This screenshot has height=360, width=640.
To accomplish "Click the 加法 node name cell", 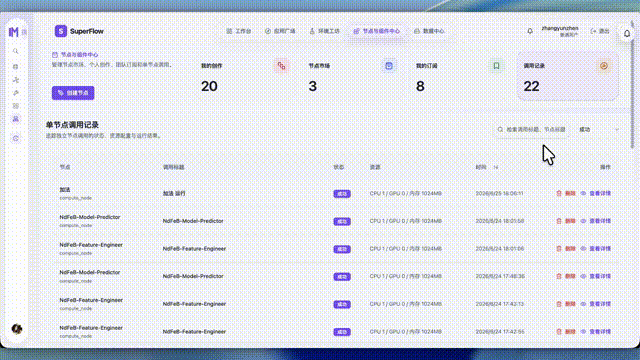I will [x=65, y=190].
